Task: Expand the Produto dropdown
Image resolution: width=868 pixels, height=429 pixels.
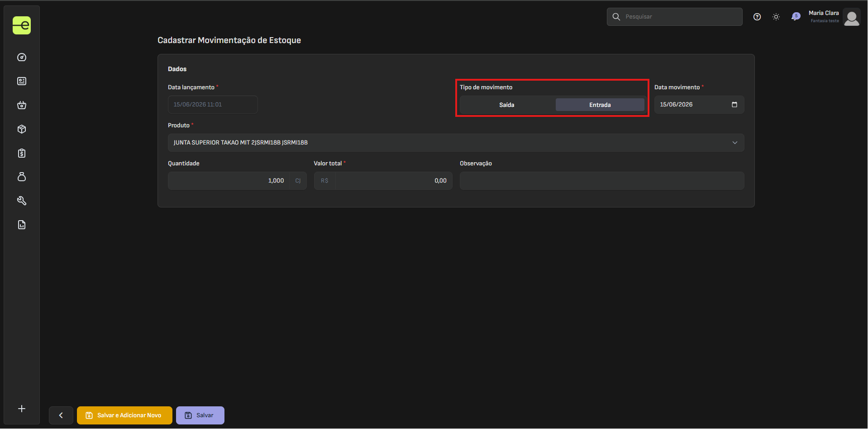Action: click(x=456, y=143)
